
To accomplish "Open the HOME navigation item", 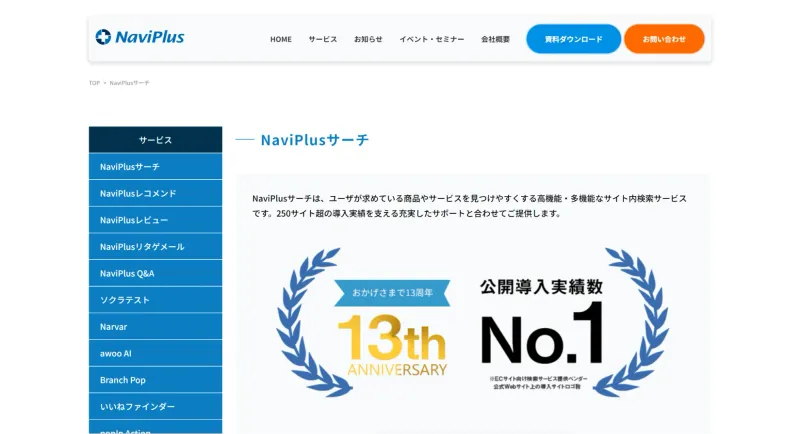I will [281, 39].
